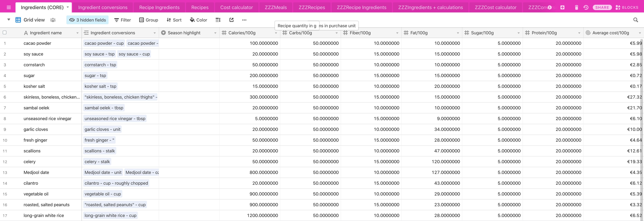644x221 pixels.
Task: Add a new table with the plus icon
Action: pos(562,7)
